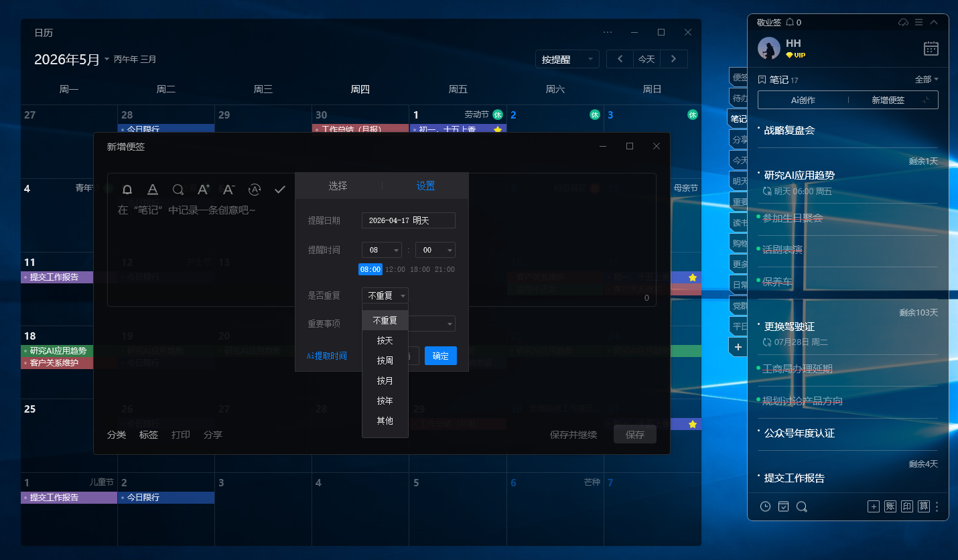Increase font size with A+ icon
The height and width of the screenshot is (560, 958).
coord(204,190)
